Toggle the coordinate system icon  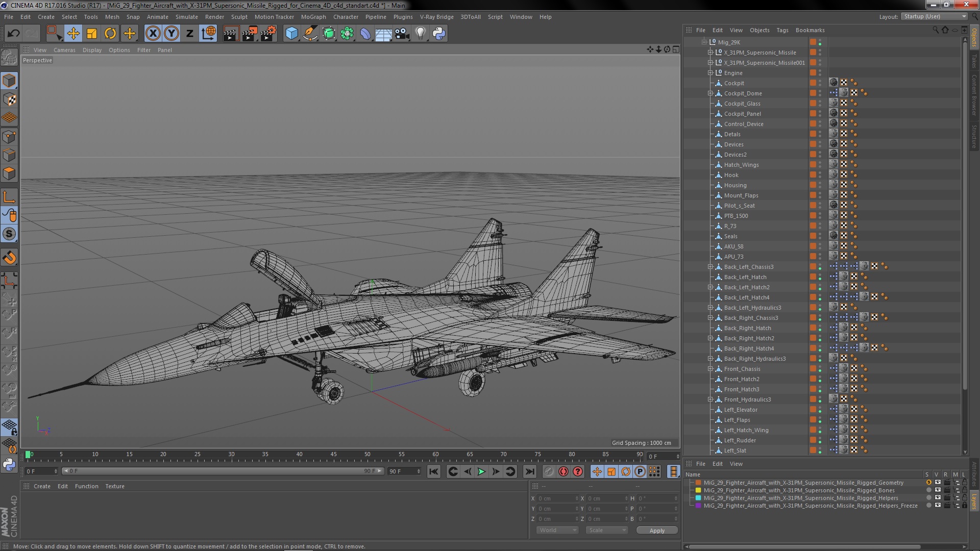click(x=209, y=34)
